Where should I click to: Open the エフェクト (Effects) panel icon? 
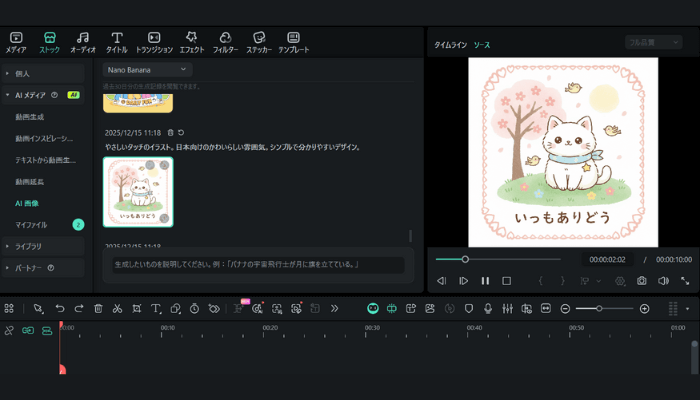click(x=190, y=41)
